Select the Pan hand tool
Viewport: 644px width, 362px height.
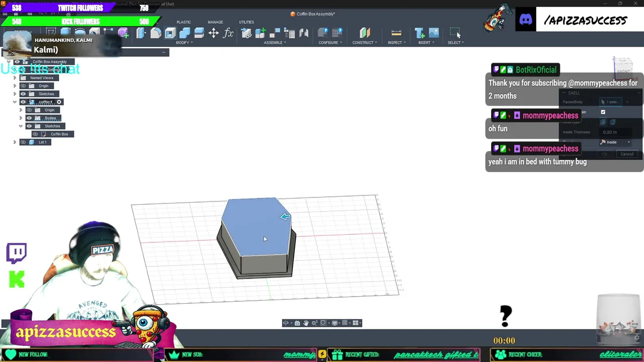pyautogui.click(x=305, y=323)
